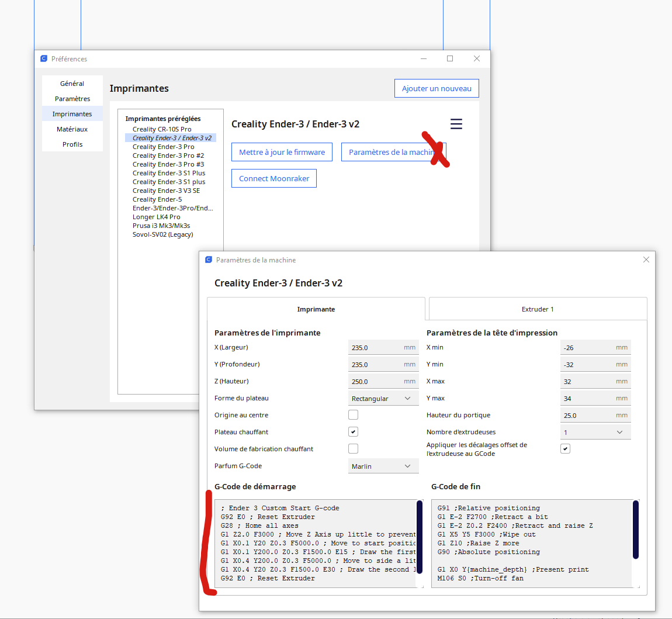Click Ajouter un nouveau button
Screen dimensions: 672x619
pyautogui.click(x=437, y=88)
